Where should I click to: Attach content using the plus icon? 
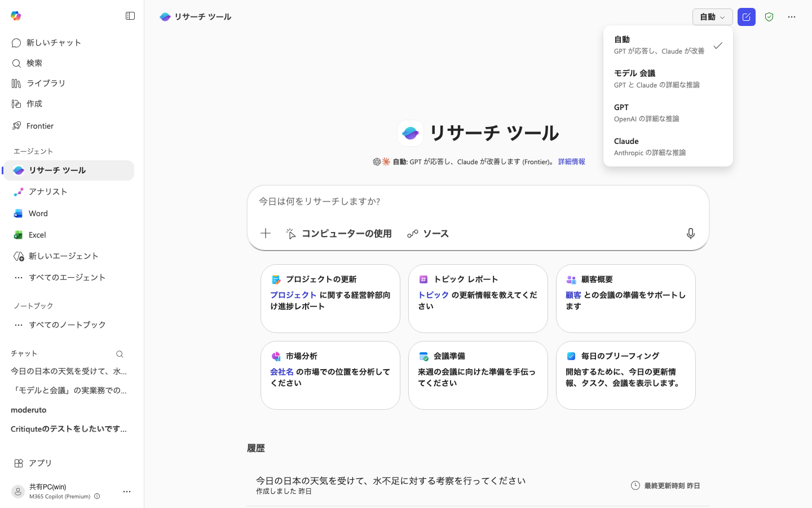point(265,233)
